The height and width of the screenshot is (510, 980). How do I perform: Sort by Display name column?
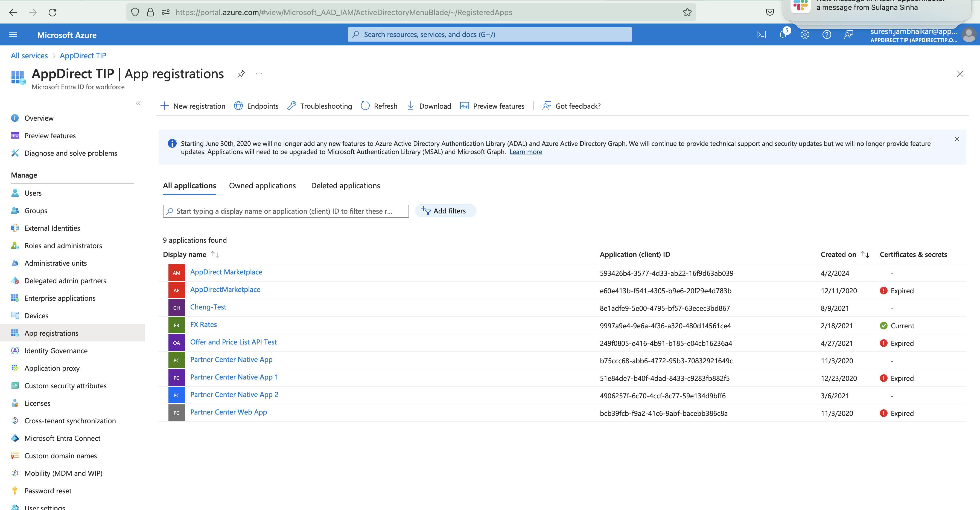[191, 254]
